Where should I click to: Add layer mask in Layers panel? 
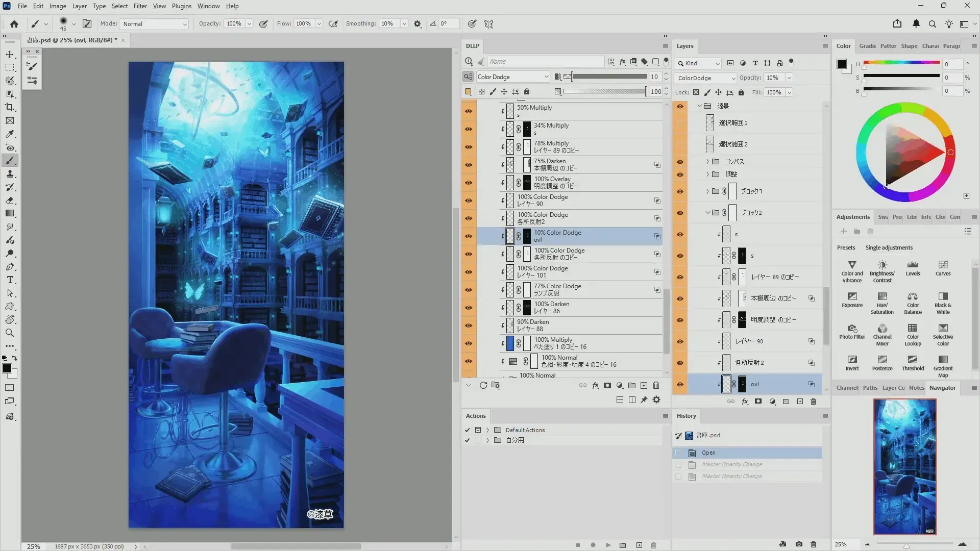click(758, 402)
